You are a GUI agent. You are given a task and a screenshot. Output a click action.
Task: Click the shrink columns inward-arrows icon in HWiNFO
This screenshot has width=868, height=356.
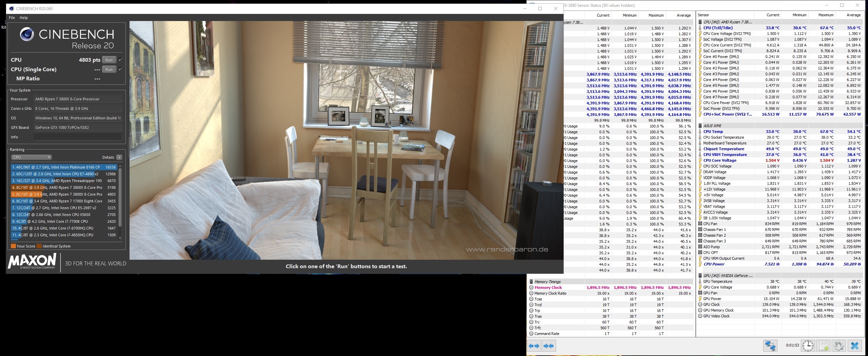(549, 346)
